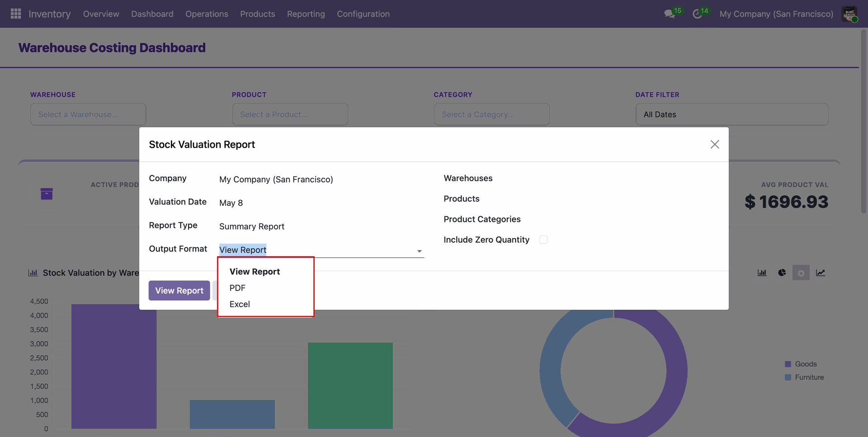The width and height of the screenshot is (868, 437).
Task: Click the company value My Company (San Francisco) in dialog
Action: (276, 179)
